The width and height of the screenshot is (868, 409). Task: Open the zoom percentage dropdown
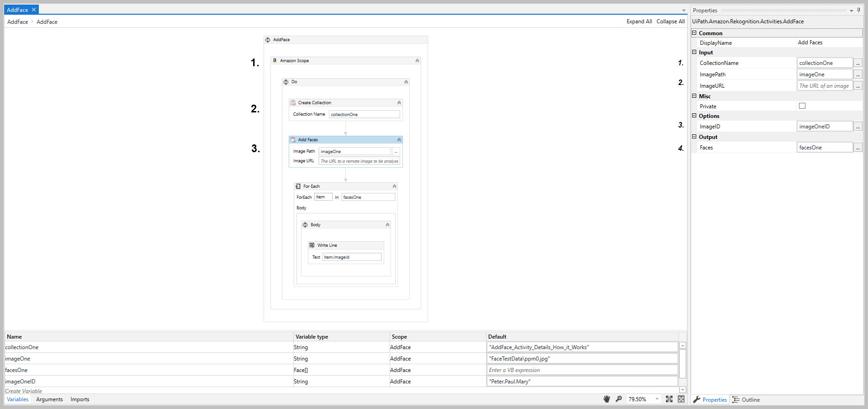coord(657,399)
